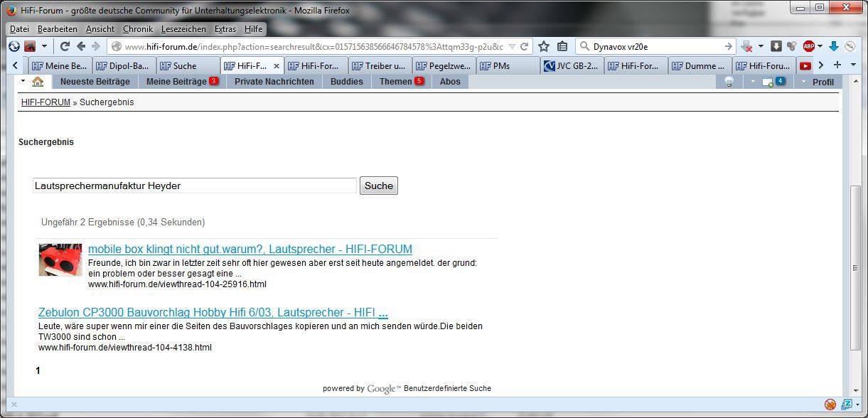The height and width of the screenshot is (418, 868).
Task: Switch to the 'Suche' tab
Action: pos(188,65)
